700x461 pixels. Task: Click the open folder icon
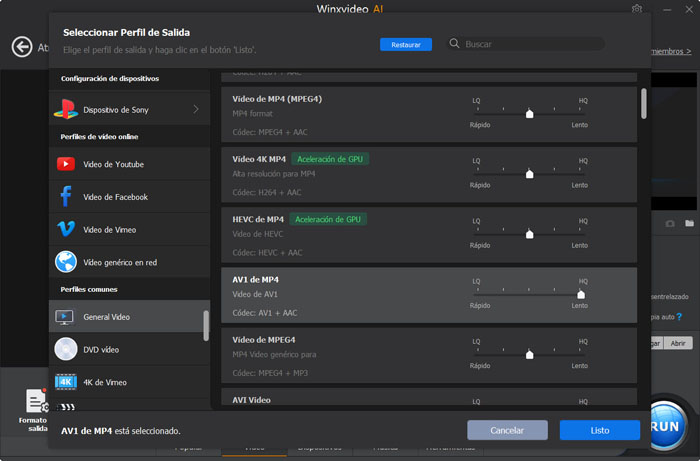tap(690, 223)
